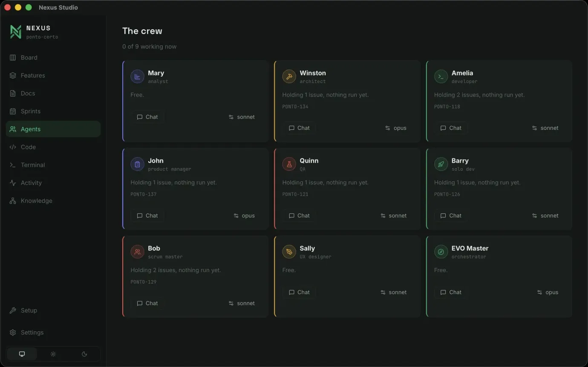Enable dark theme with moon icon
Screen dimensions: 588x367
coord(84,354)
